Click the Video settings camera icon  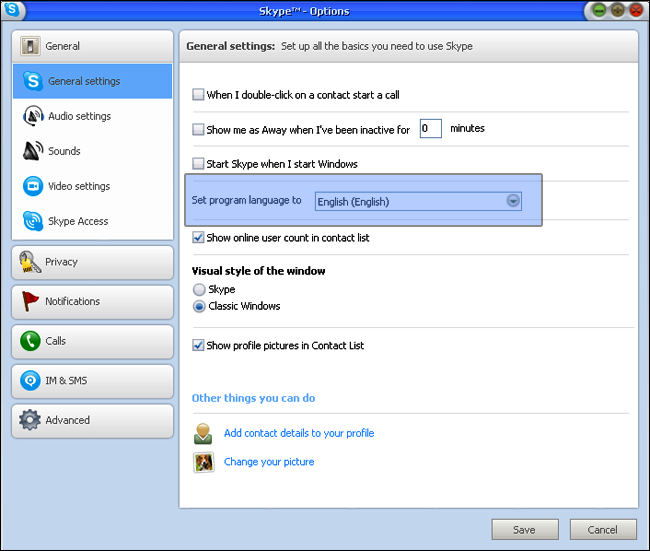click(33, 186)
